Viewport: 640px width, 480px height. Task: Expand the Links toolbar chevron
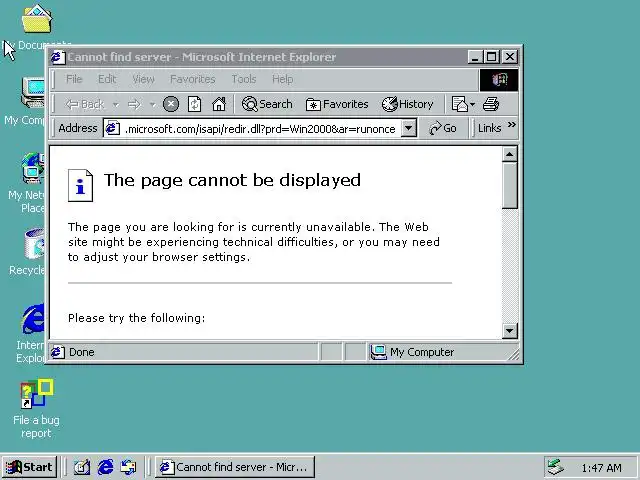[511, 125]
